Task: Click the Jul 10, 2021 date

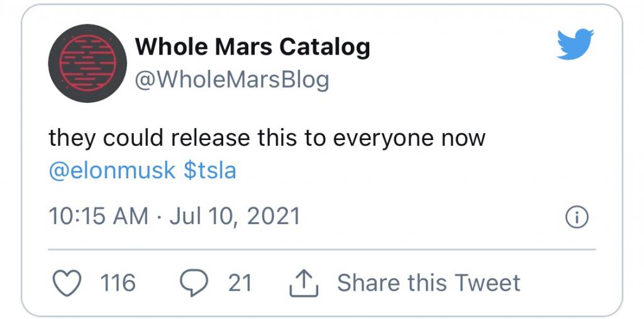Action: [235, 217]
